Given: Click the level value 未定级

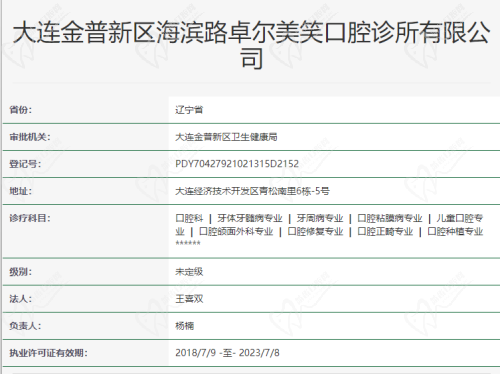Looking at the screenshot, I should tap(189, 272).
